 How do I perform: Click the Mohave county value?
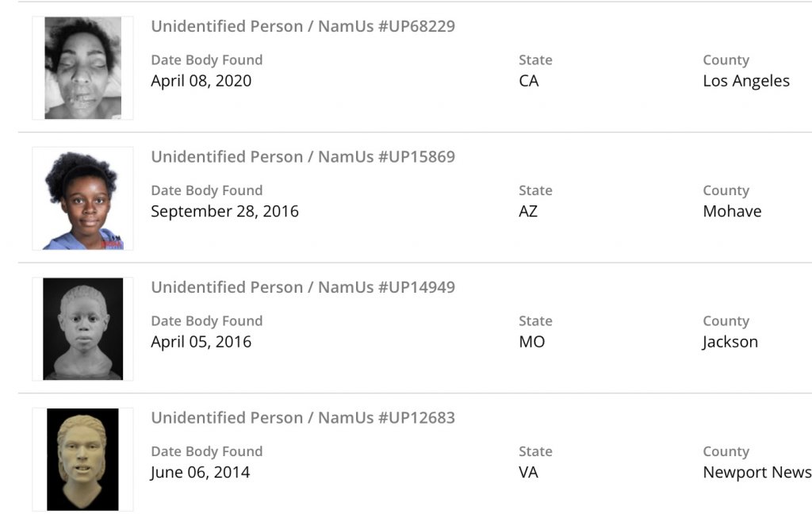[x=732, y=211]
